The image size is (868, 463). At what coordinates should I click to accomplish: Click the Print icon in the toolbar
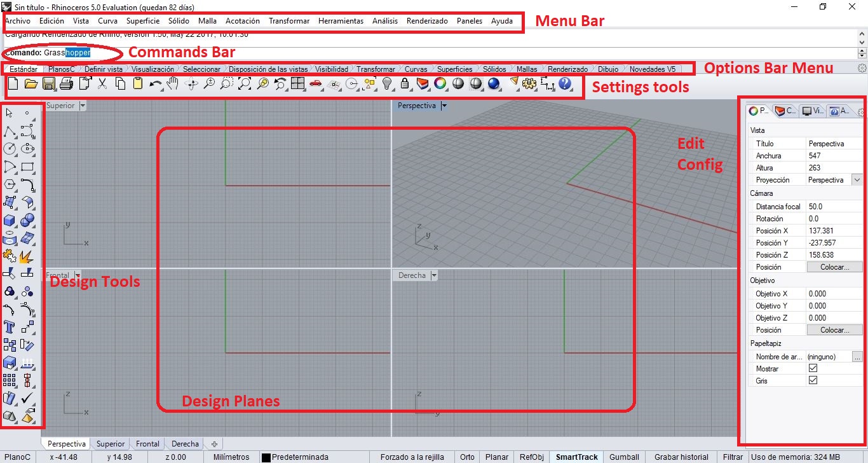tap(66, 83)
